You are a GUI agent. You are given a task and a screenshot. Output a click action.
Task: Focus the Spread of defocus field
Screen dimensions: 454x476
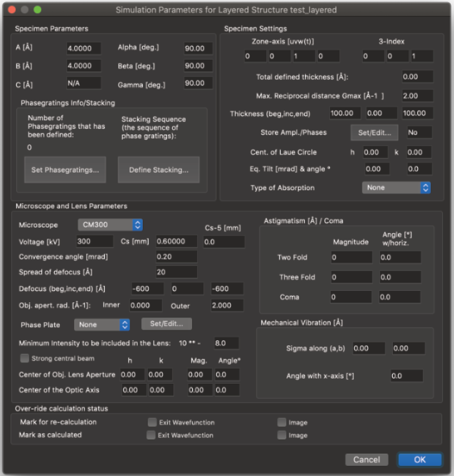coord(176,272)
